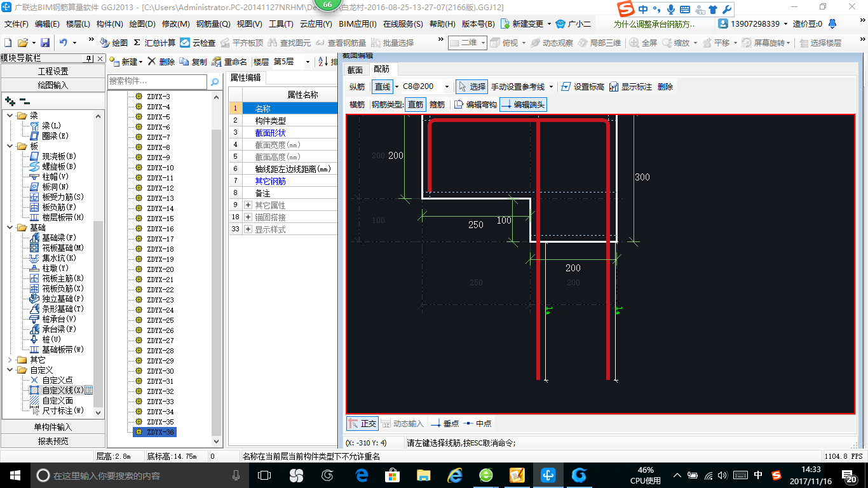Click 复制 to copy the component
The image size is (868, 488).
pyautogui.click(x=193, y=62)
